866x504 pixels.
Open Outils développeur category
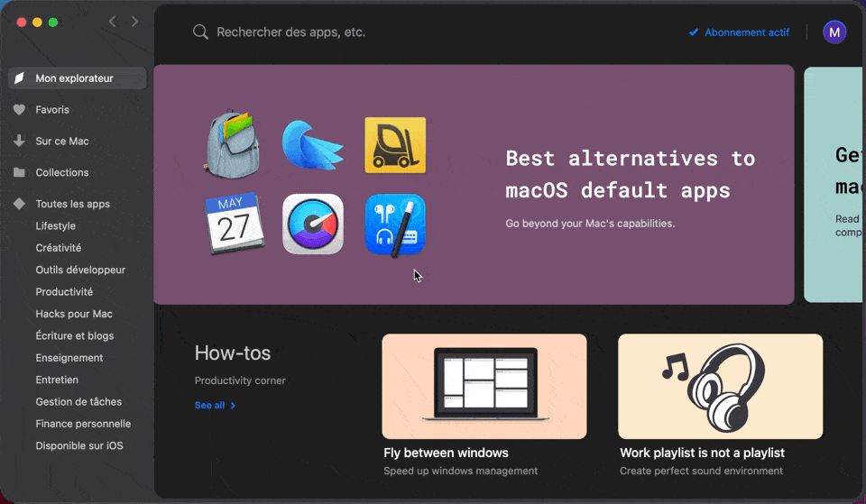80,270
